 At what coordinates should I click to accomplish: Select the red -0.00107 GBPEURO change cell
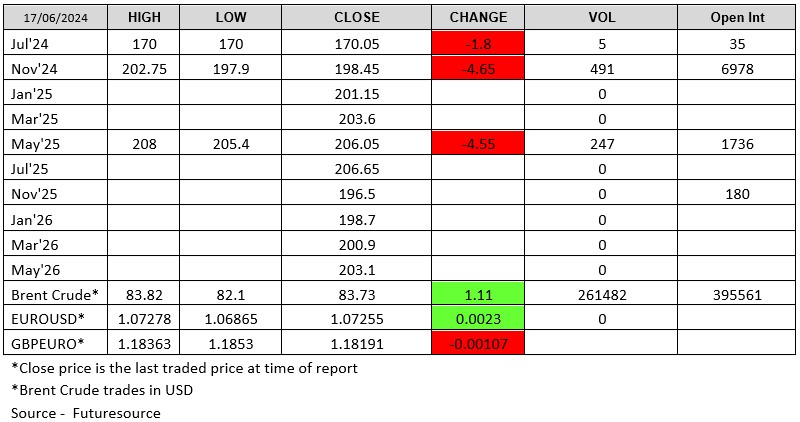[x=478, y=345]
